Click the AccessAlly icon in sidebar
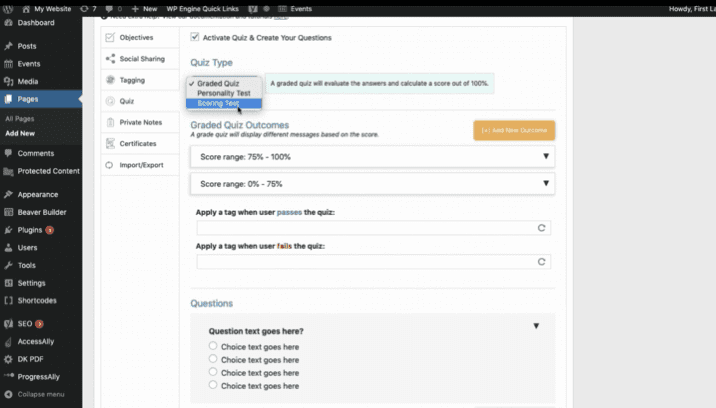The width and height of the screenshot is (716, 408). pyautogui.click(x=8, y=341)
